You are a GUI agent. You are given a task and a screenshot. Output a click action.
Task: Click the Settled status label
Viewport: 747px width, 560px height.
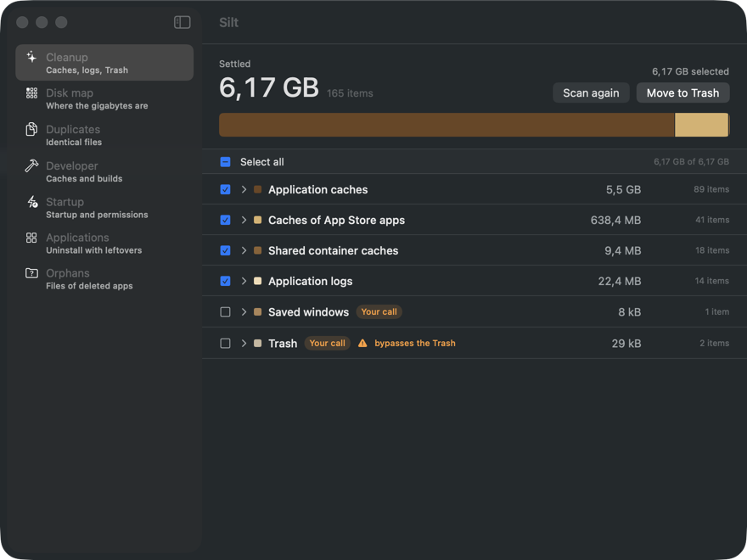[x=235, y=64]
